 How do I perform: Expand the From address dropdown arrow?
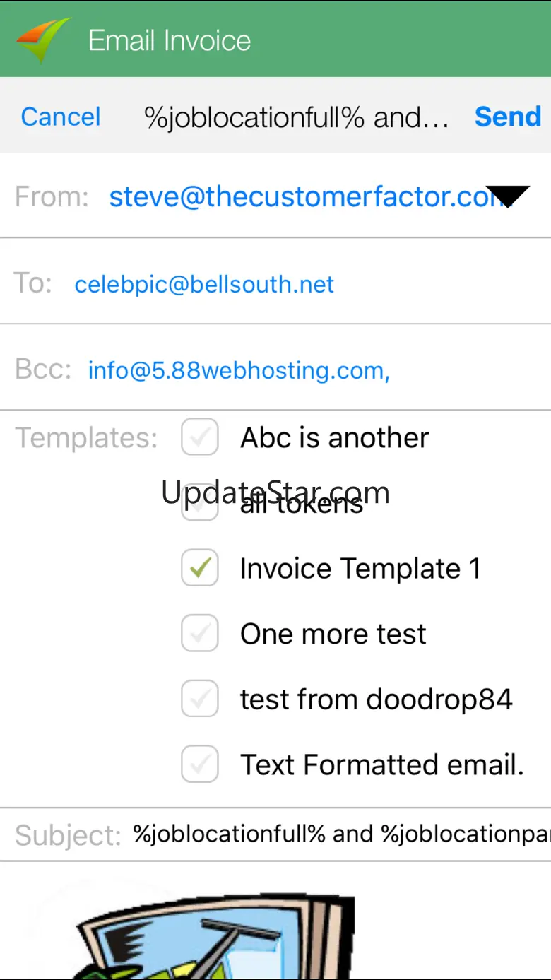507,196
